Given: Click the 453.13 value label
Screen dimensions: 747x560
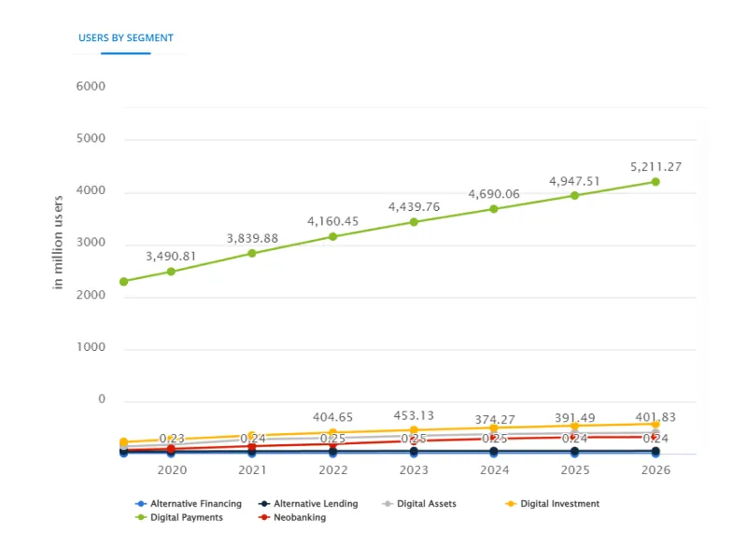Looking at the screenshot, I should click(414, 417).
